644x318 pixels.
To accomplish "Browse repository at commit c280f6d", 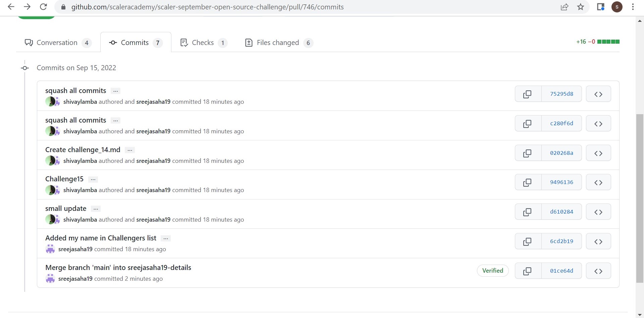I will coord(598,123).
